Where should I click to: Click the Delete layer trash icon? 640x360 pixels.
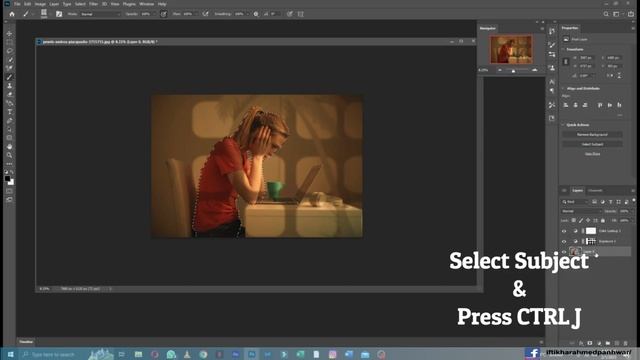pos(626,343)
